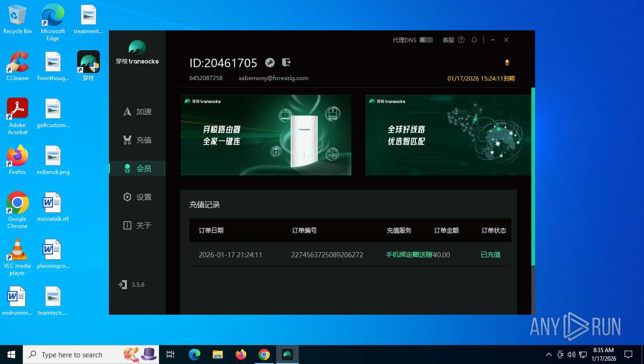Viewport: 644px width, 364px height.
Task: Log out using the exit door icon next to the ID
Action: [x=286, y=63]
